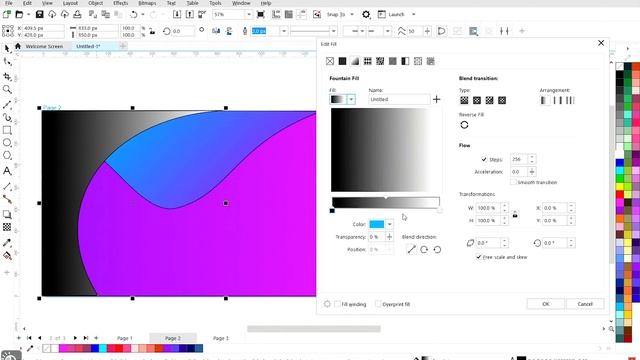Select the Artistic Media tool
640x360 pixels.
[7, 118]
